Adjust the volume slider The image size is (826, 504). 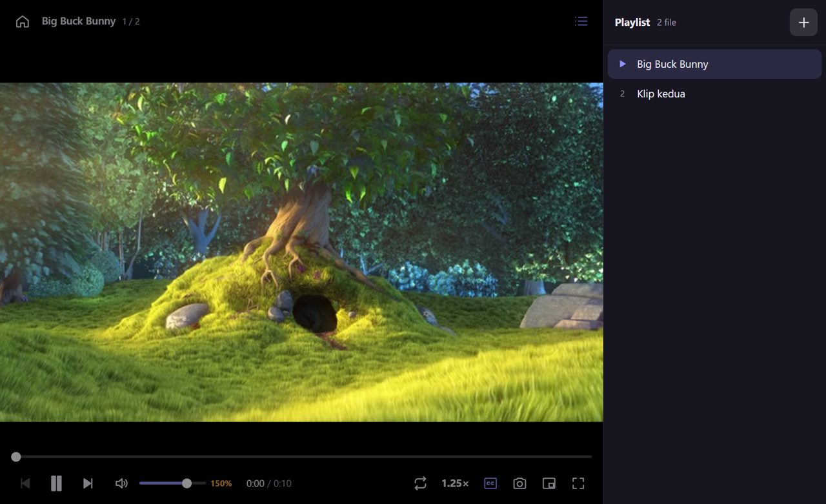tap(172, 483)
